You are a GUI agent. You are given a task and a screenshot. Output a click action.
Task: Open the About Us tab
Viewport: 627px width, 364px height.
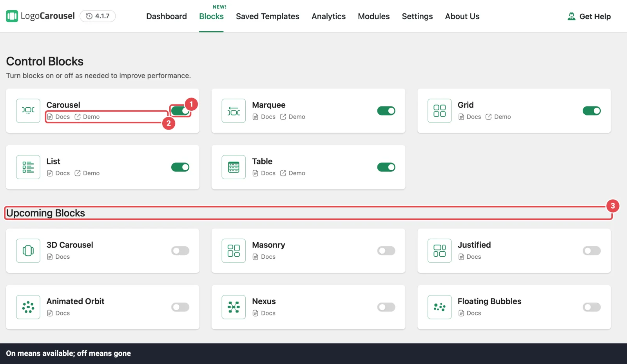462,16
